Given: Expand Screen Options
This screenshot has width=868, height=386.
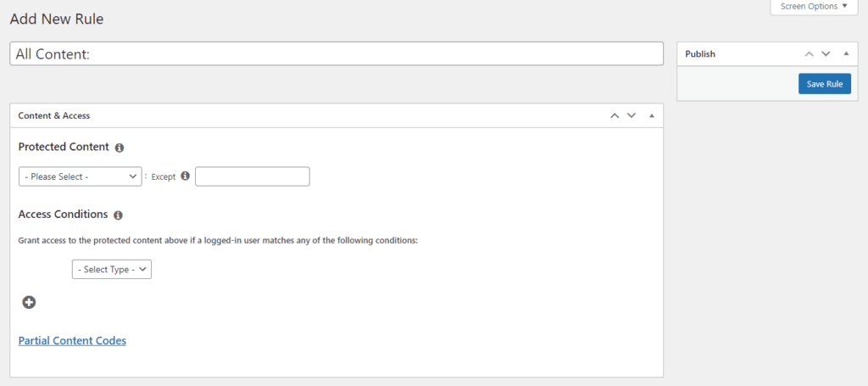Looking at the screenshot, I should 814,7.
